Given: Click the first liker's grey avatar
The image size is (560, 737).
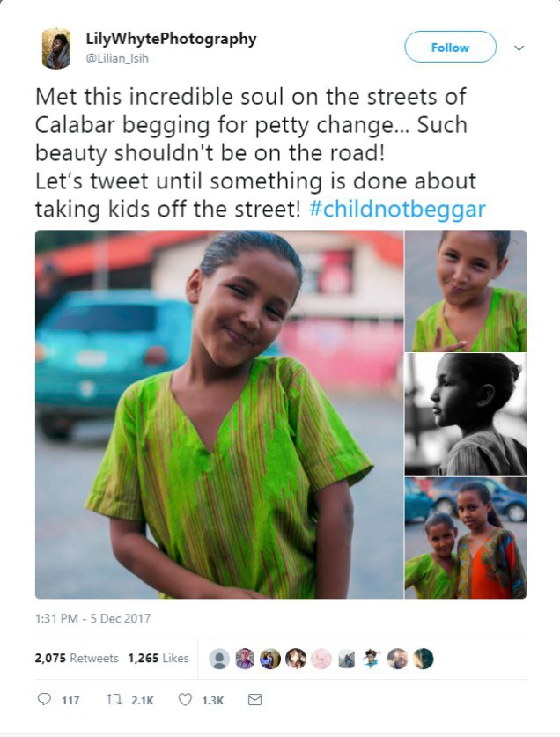Looking at the screenshot, I should pyautogui.click(x=221, y=659).
